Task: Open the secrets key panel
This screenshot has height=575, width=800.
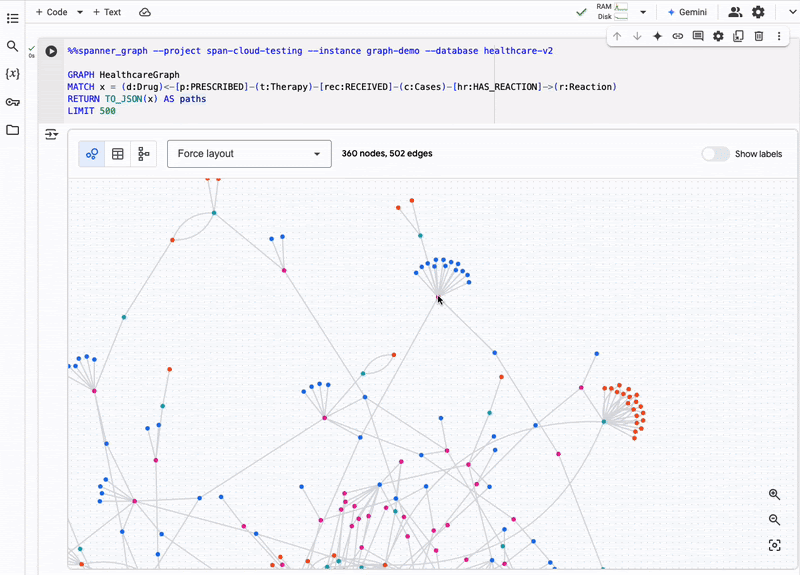Action: click(x=12, y=102)
